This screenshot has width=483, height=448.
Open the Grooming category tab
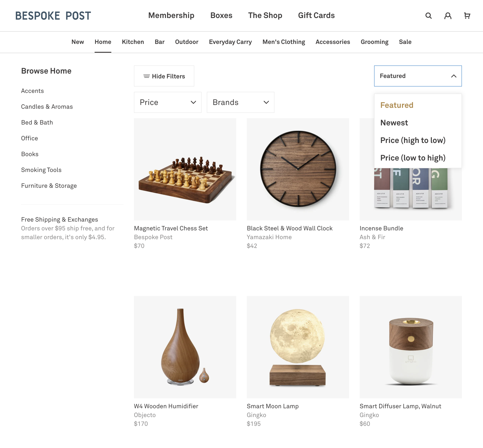(374, 42)
